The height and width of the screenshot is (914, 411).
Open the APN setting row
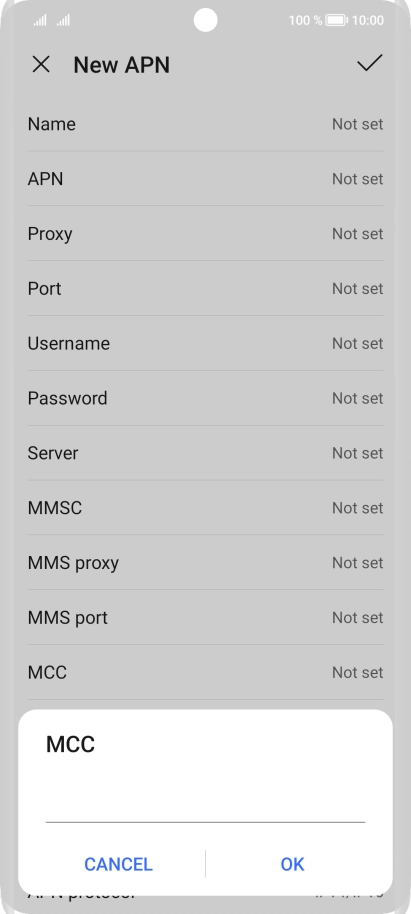pyautogui.click(x=205, y=179)
